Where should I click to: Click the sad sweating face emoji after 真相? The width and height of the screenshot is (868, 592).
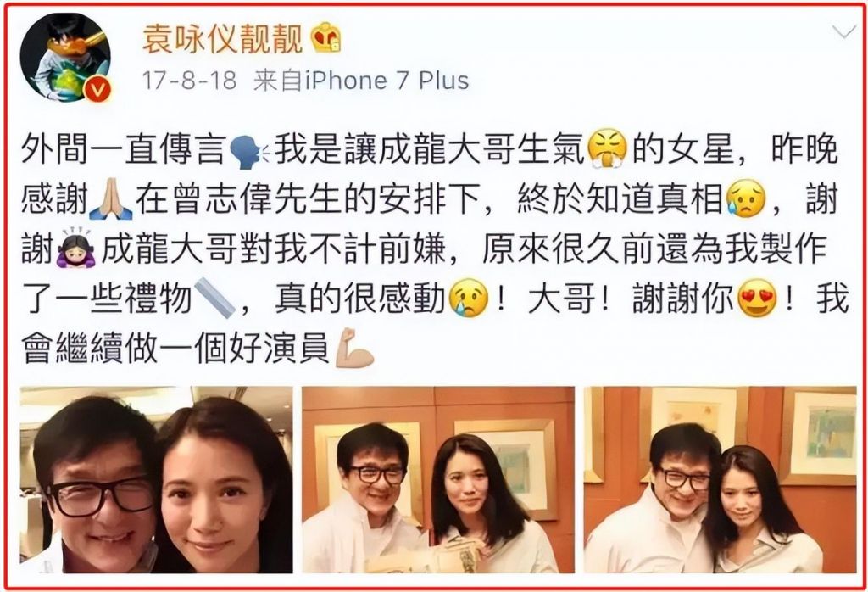click(x=746, y=198)
